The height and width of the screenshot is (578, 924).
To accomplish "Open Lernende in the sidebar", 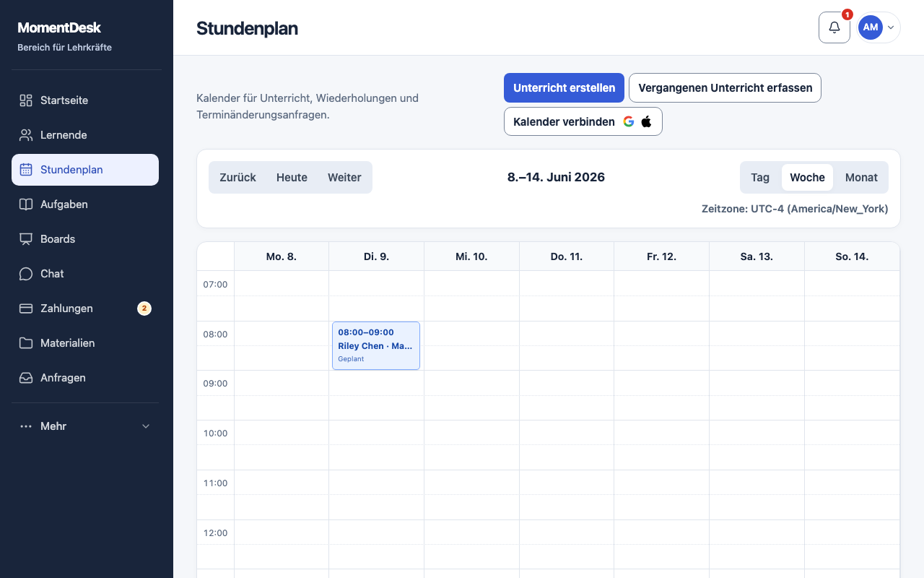I will (85, 135).
